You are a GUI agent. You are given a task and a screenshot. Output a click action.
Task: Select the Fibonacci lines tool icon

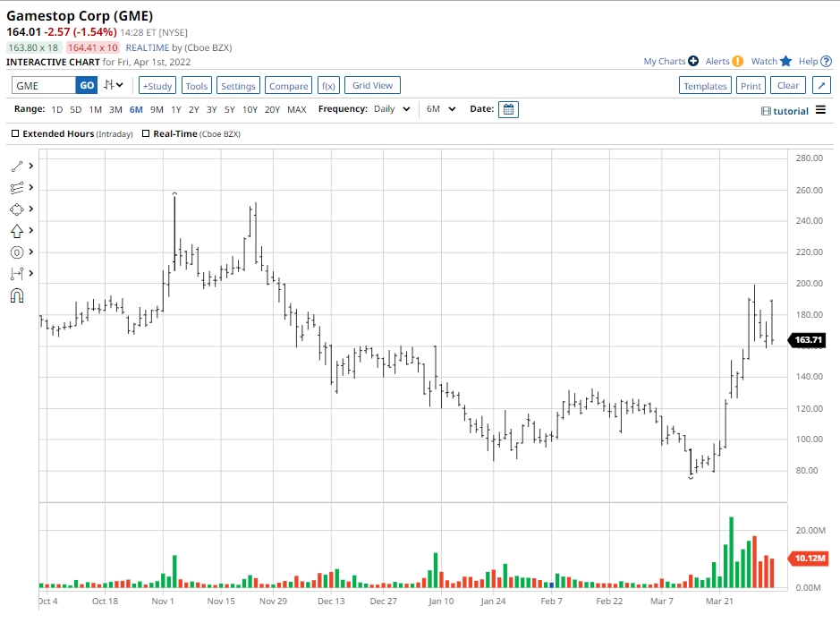coord(17,188)
